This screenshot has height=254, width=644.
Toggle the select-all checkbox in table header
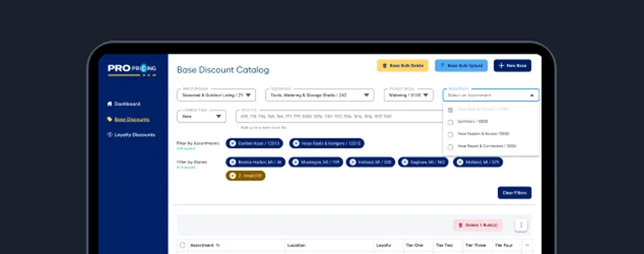(183, 245)
